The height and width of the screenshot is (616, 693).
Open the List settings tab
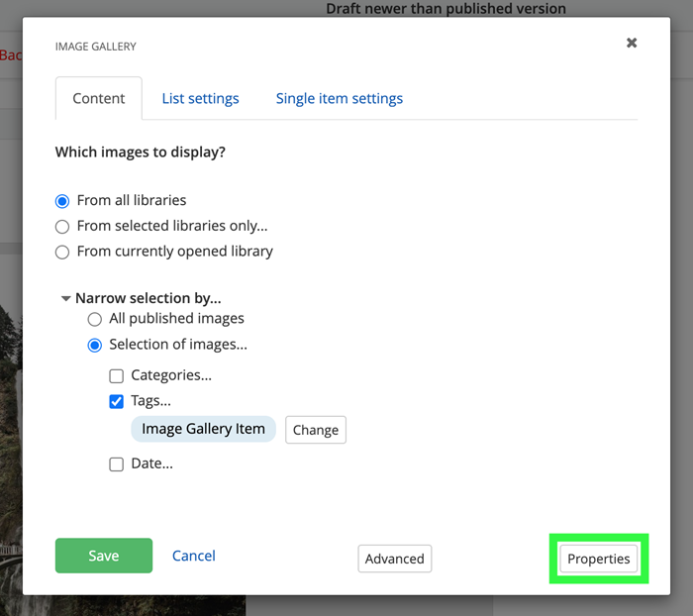tap(200, 98)
